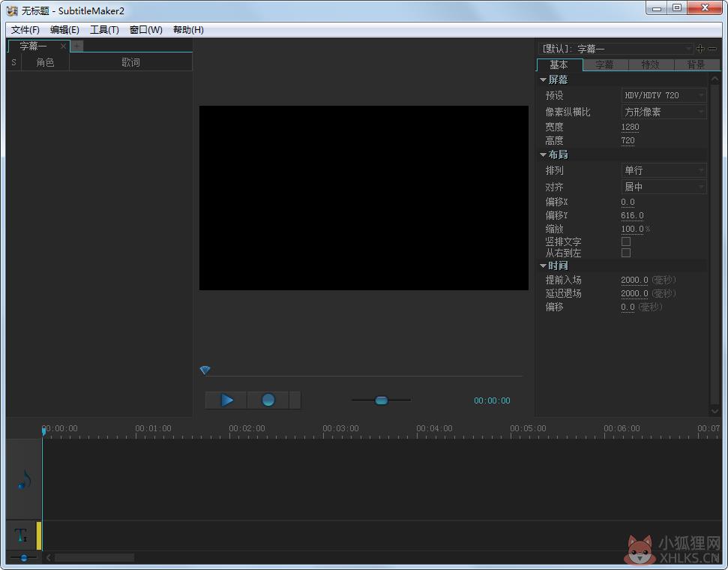Click the 角色 column header

45,62
